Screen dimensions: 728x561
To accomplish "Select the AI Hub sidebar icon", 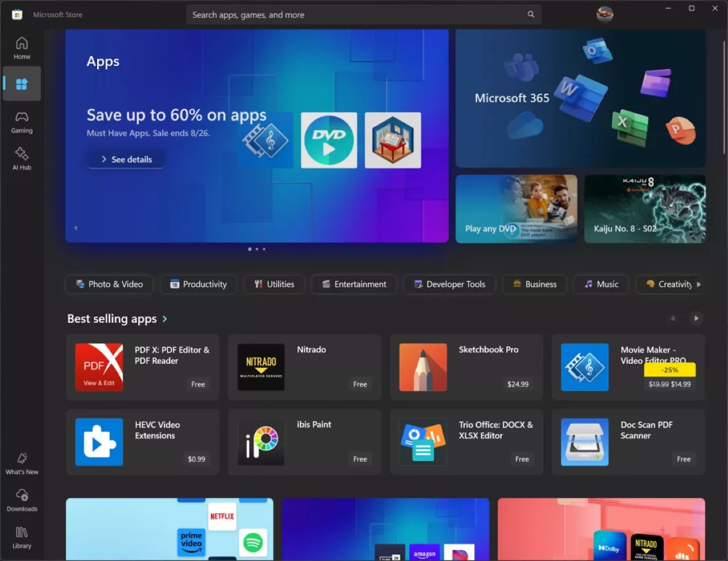I will (x=22, y=158).
